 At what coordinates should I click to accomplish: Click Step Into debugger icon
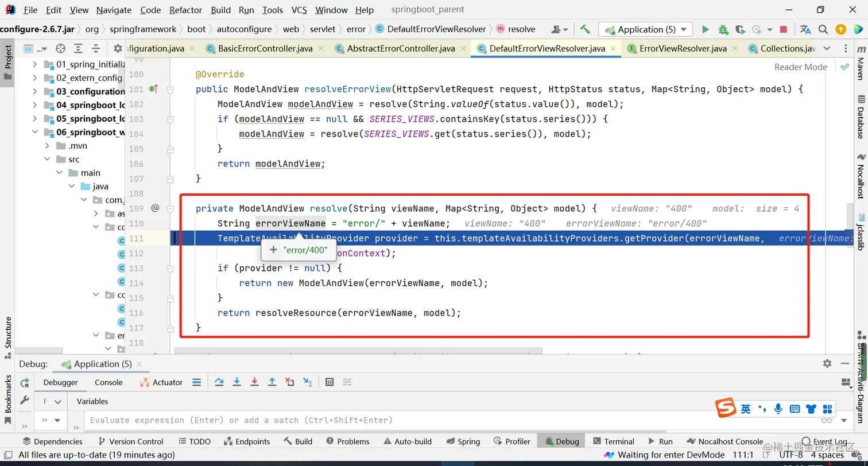point(237,382)
